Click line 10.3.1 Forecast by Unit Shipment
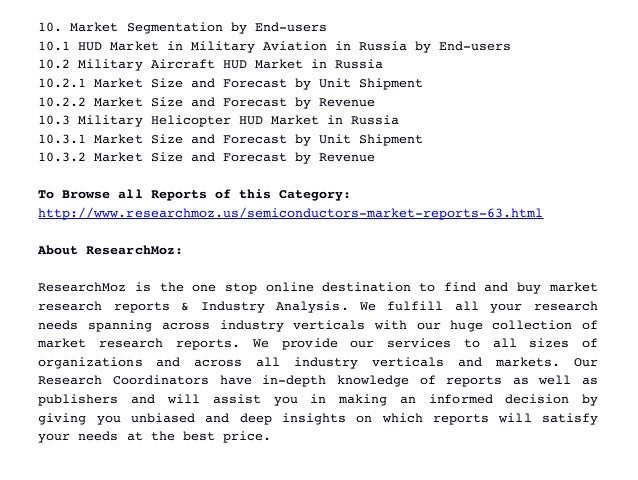This screenshot has height=480, width=638. [x=230, y=139]
